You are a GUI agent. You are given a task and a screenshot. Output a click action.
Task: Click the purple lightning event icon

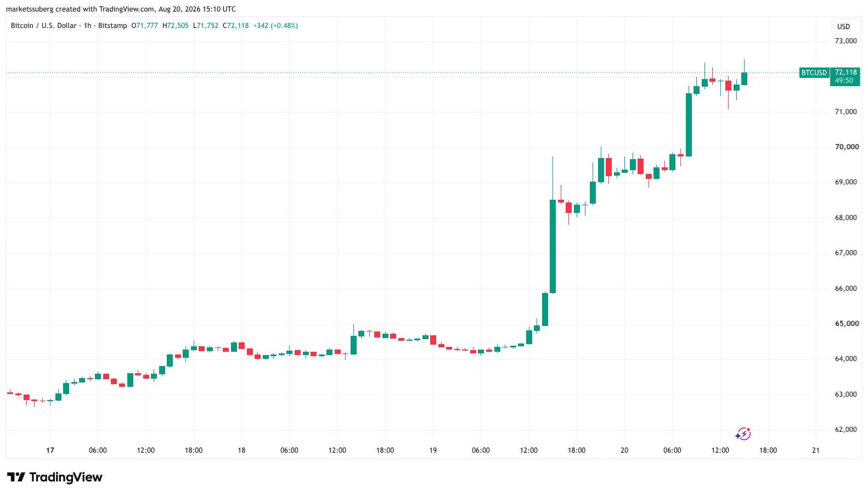pyautogui.click(x=743, y=434)
